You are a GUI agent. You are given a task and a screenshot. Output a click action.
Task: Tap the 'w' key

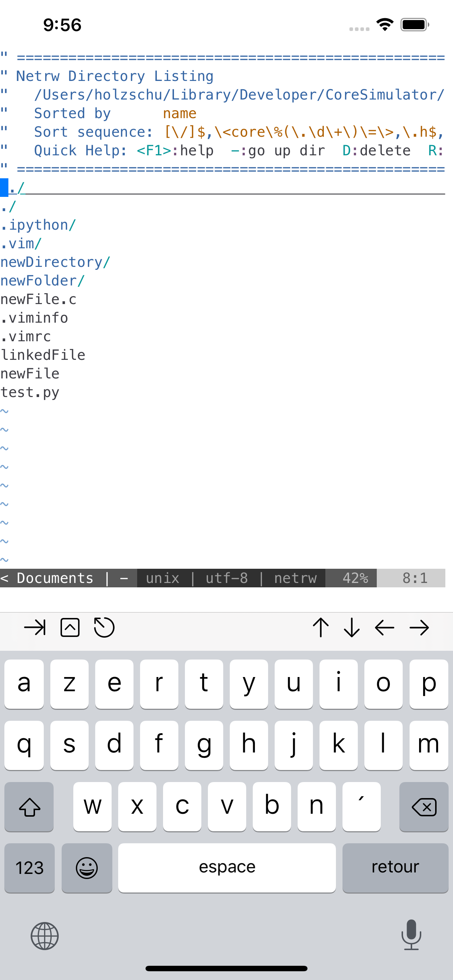click(x=93, y=806)
